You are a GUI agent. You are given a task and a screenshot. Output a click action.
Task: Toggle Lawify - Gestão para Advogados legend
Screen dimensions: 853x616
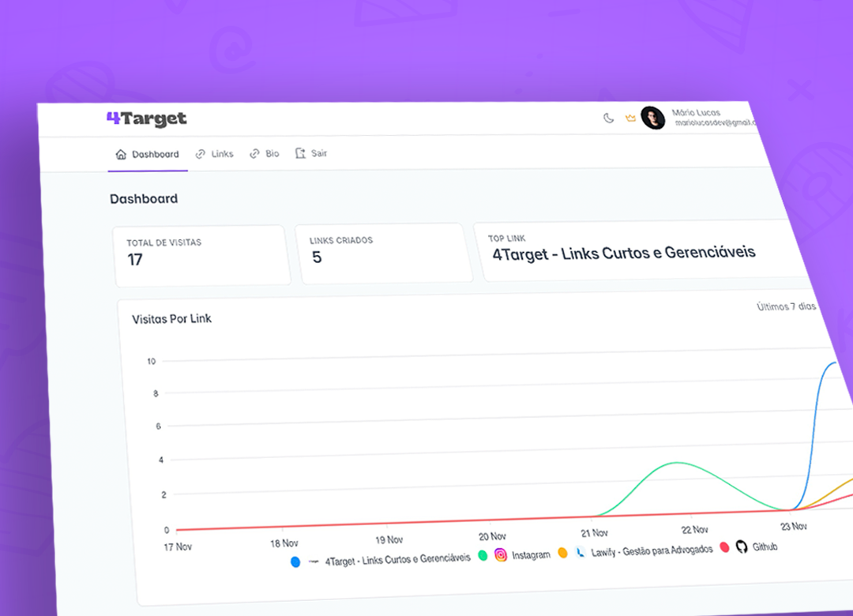tap(652, 550)
